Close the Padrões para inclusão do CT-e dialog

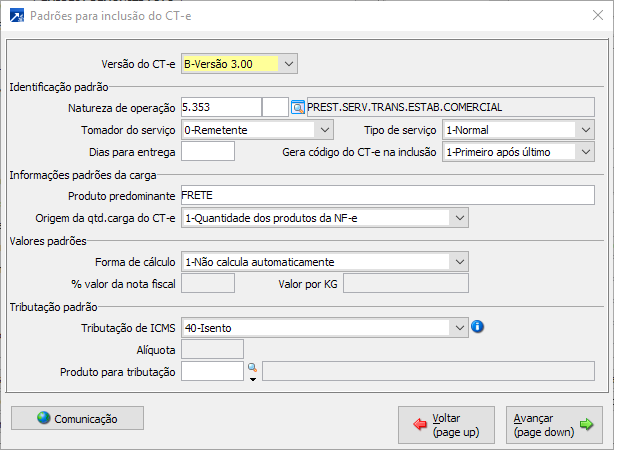point(598,15)
